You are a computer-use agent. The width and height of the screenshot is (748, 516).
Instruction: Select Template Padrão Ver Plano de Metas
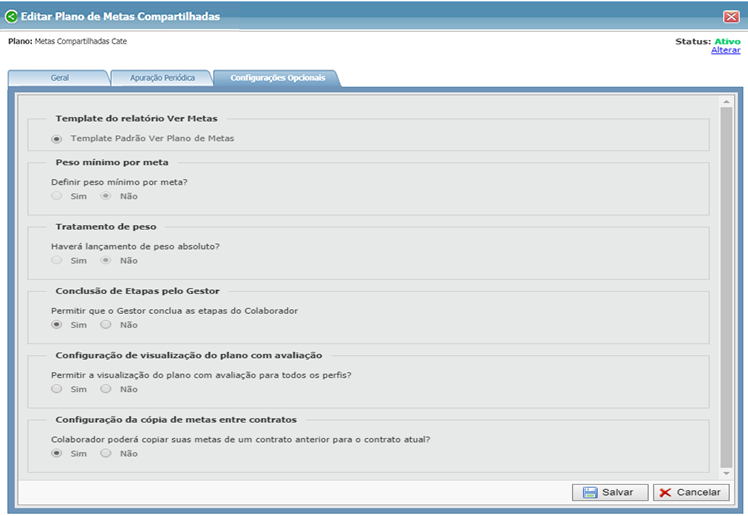[x=57, y=139]
